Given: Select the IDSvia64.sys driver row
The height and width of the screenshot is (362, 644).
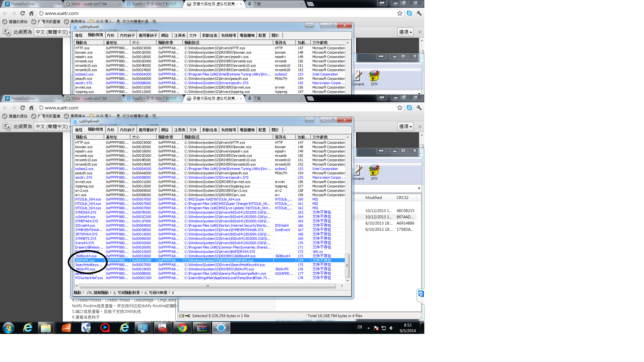Looking at the screenshot, I should (85, 225).
